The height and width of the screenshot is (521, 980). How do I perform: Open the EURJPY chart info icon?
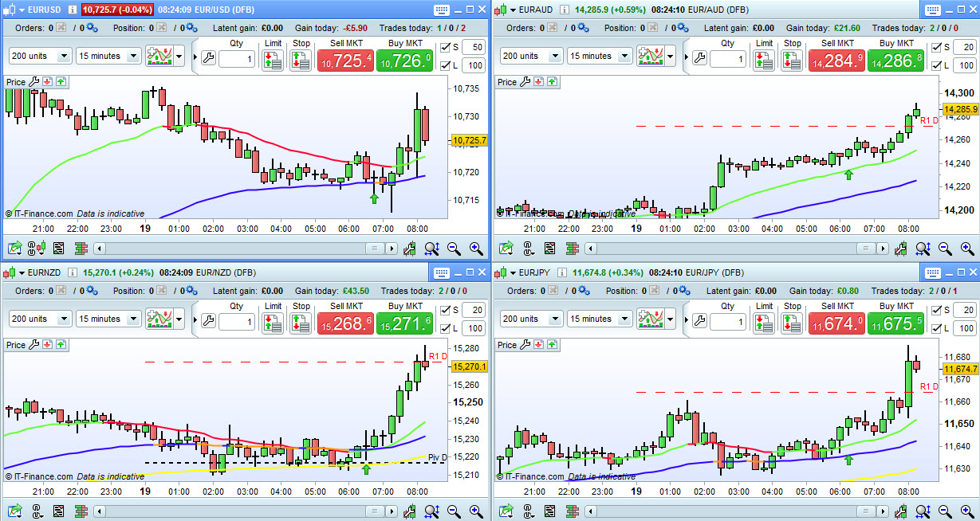(562, 272)
